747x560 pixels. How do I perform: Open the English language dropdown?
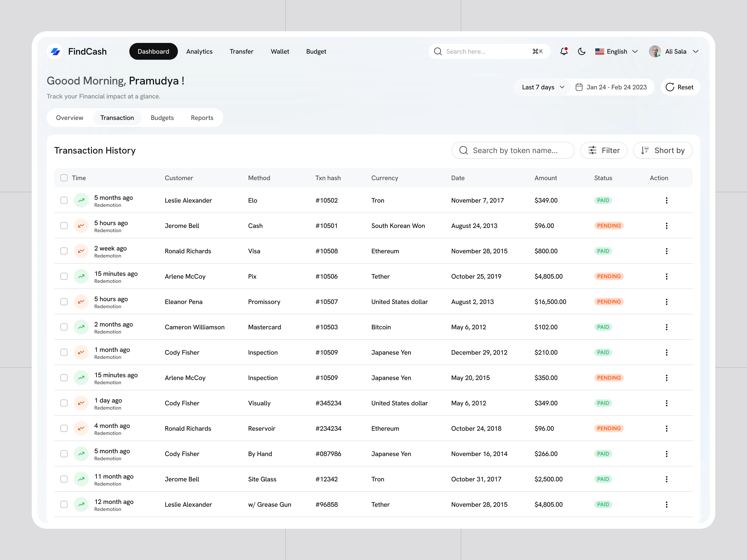click(616, 51)
